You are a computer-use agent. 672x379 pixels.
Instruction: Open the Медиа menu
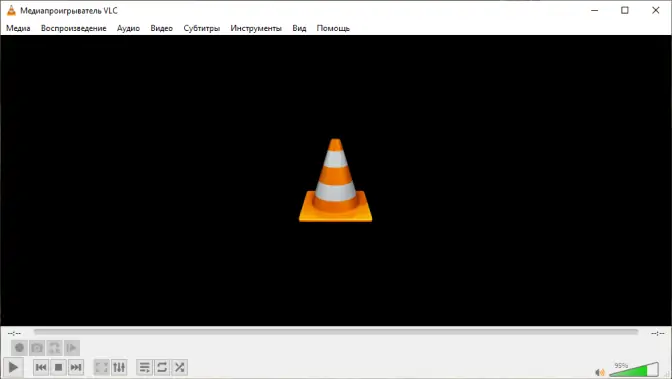(18, 28)
